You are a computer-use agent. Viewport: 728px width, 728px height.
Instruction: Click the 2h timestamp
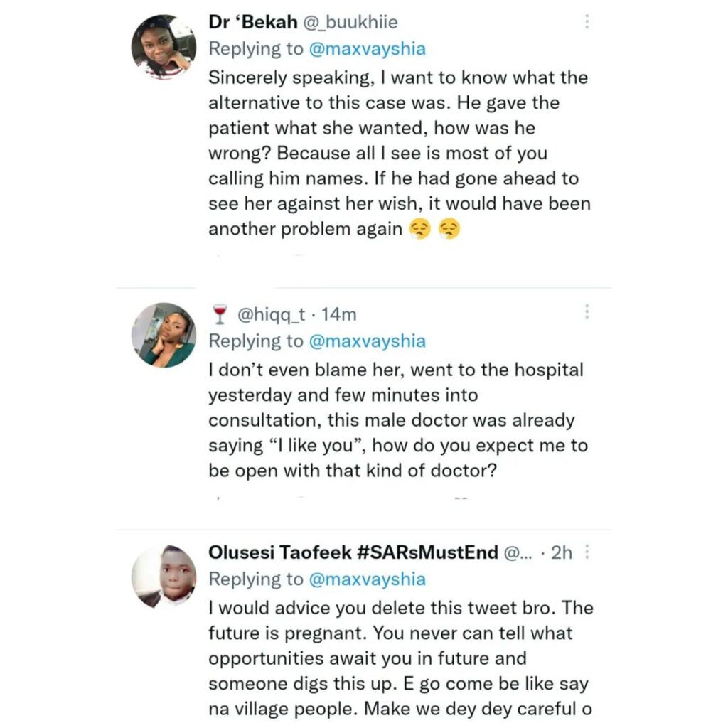(x=562, y=552)
